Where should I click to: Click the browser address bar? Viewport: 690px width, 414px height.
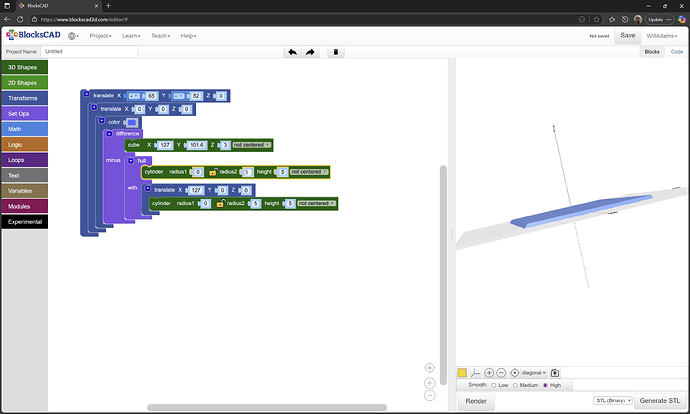coord(304,19)
